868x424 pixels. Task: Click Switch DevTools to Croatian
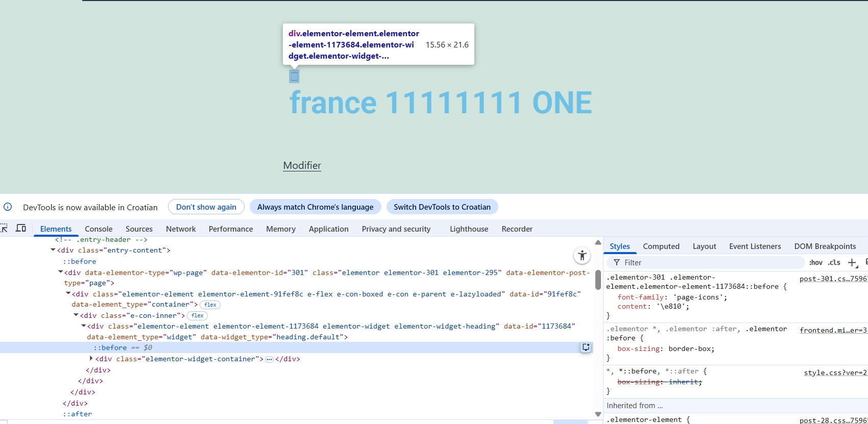click(x=442, y=207)
